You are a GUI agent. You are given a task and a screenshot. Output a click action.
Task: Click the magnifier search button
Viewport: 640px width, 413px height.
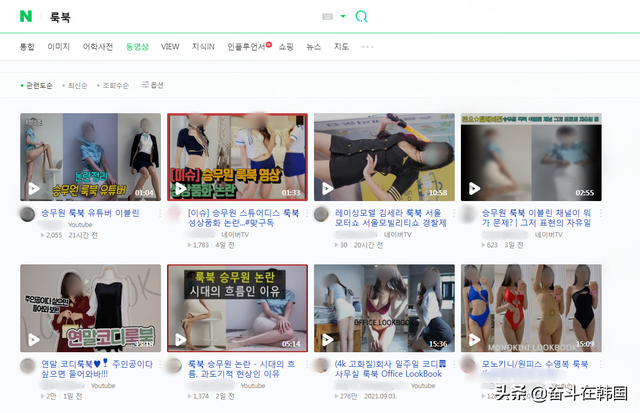(x=362, y=17)
